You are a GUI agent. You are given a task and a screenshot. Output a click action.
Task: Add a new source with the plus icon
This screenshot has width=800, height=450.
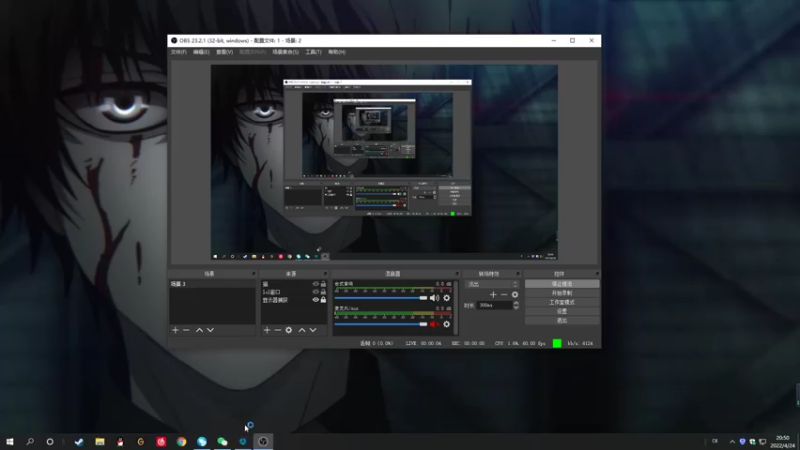coord(267,330)
